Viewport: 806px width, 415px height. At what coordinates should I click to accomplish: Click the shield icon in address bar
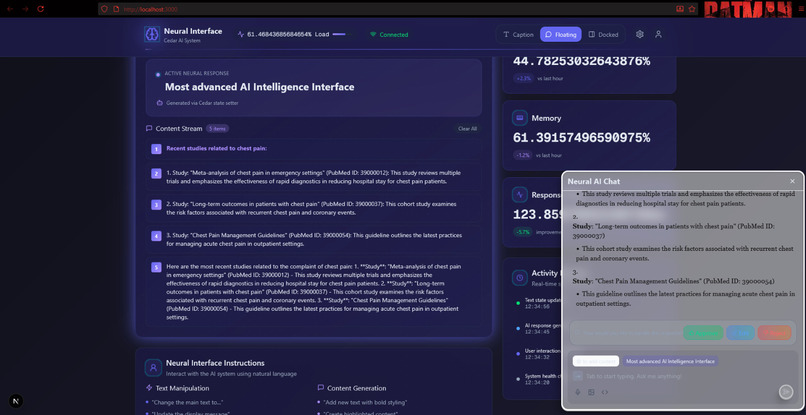[x=105, y=9]
